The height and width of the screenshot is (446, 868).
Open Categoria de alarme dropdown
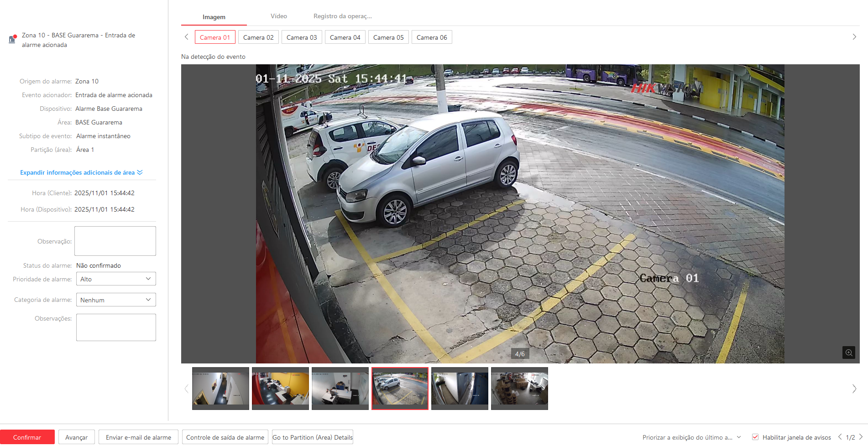[116, 300]
